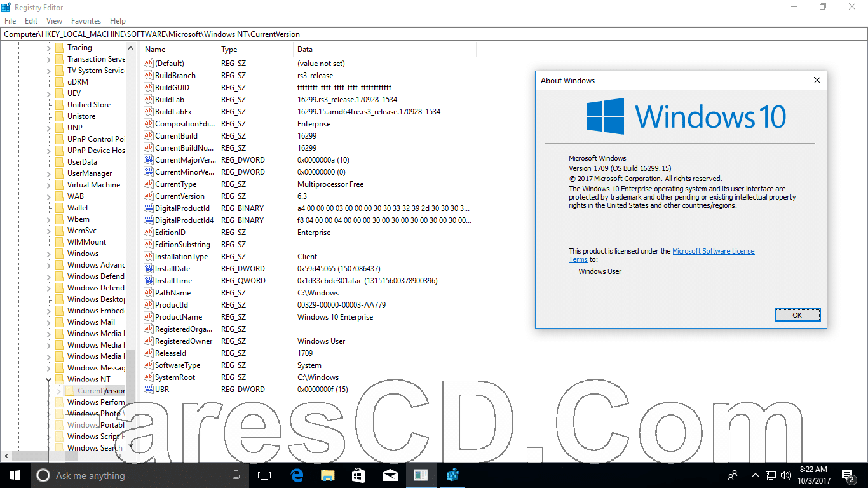The height and width of the screenshot is (488, 868).
Task: Click the Wallet folder icon
Action: (x=60, y=208)
